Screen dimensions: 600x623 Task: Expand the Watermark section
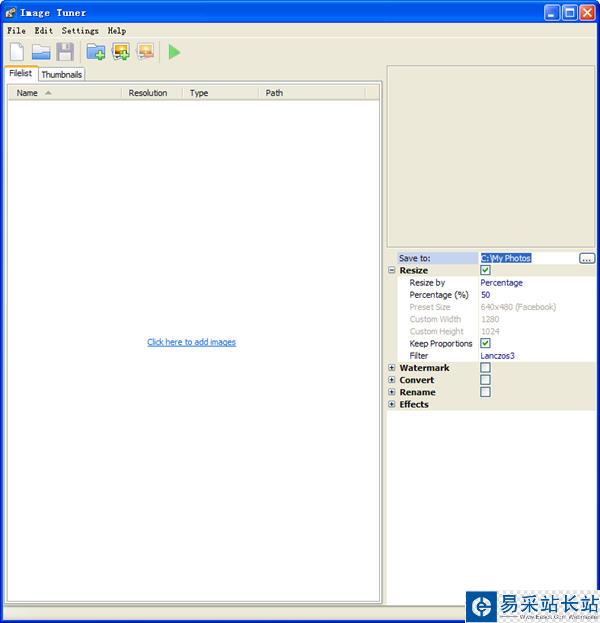392,368
